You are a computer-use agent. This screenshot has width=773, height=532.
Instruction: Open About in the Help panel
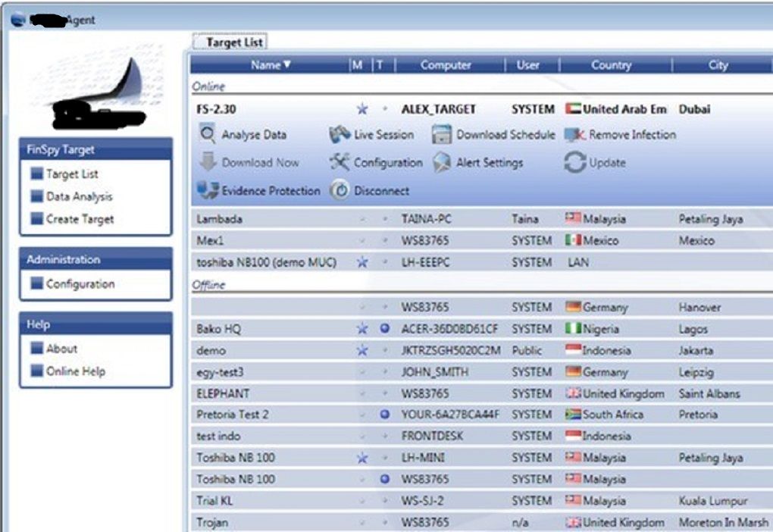click(61, 348)
